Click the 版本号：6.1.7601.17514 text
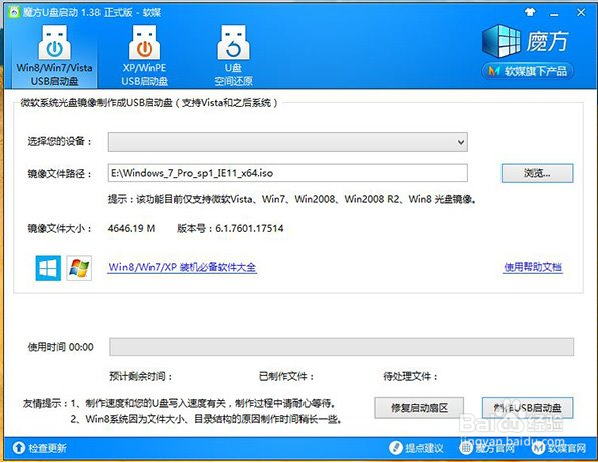This screenshot has width=598, height=463. point(230,228)
